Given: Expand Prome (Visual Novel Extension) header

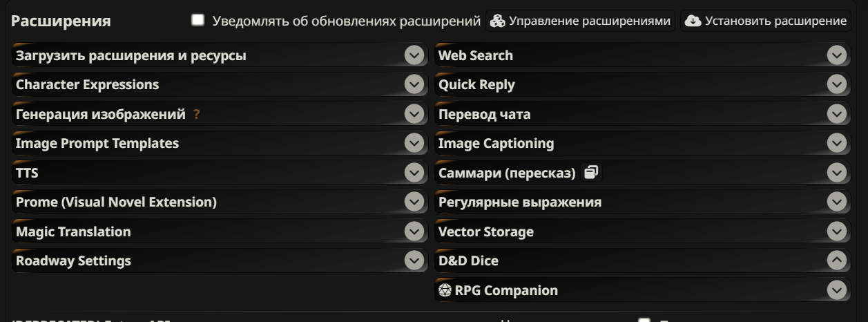Looking at the screenshot, I should (218, 202).
